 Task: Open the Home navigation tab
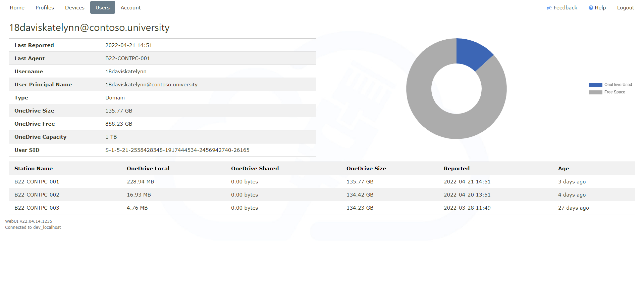(x=17, y=8)
